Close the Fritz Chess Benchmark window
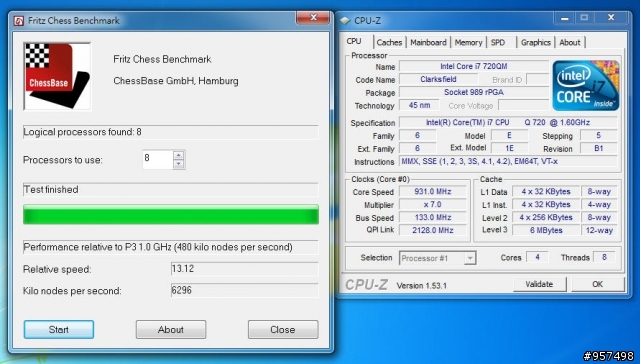640x364 pixels. 313,18
